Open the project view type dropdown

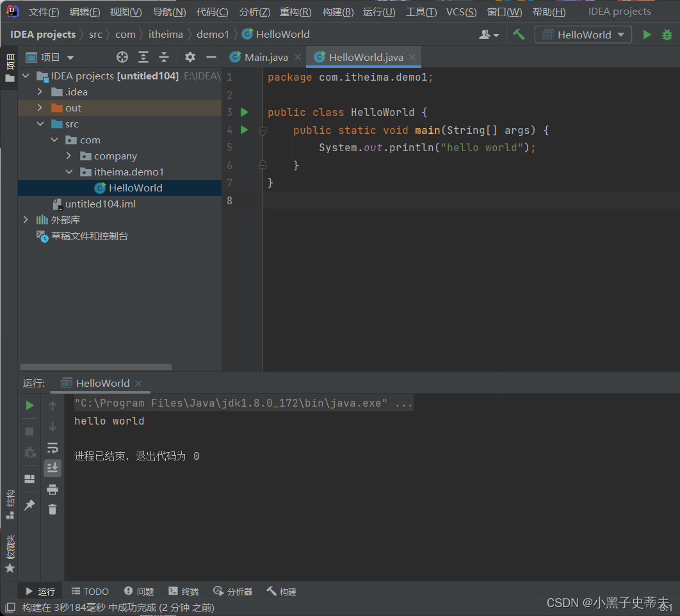[50, 57]
